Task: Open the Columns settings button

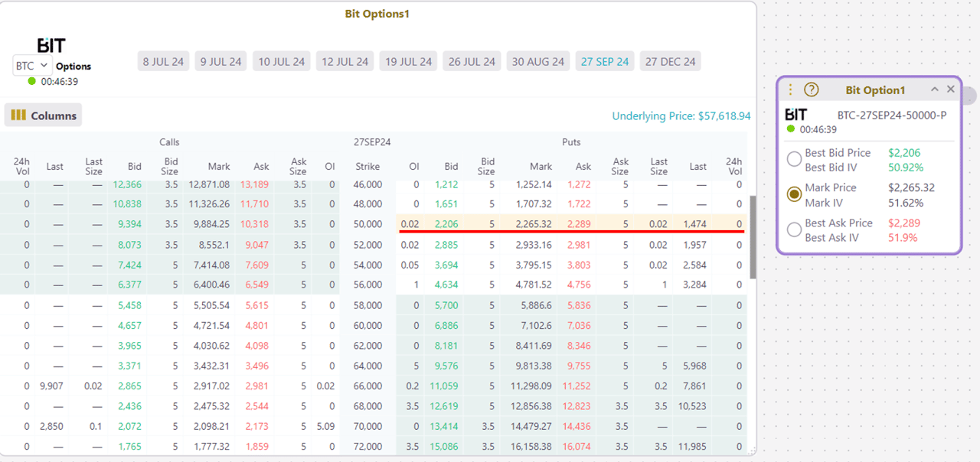Action: pos(43,115)
